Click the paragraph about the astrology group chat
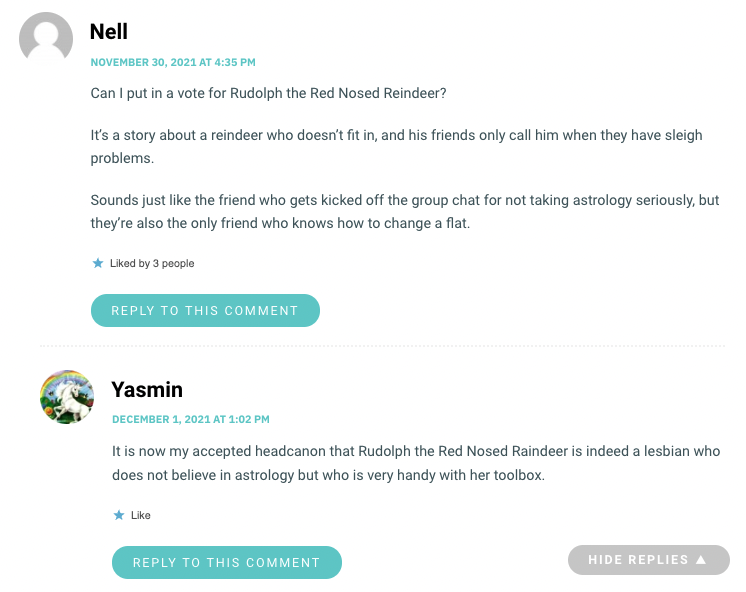746x592 pixels. (404, 211)
